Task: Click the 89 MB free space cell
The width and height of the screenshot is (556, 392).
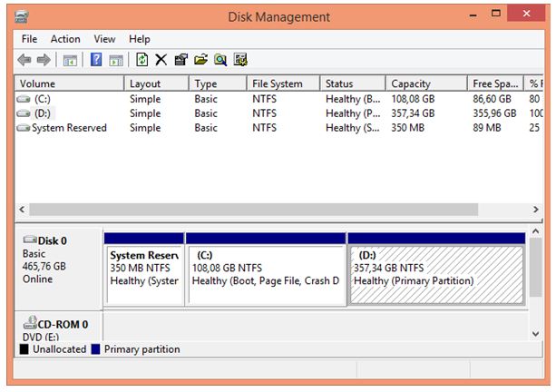Action: click(x=487, y=128)
